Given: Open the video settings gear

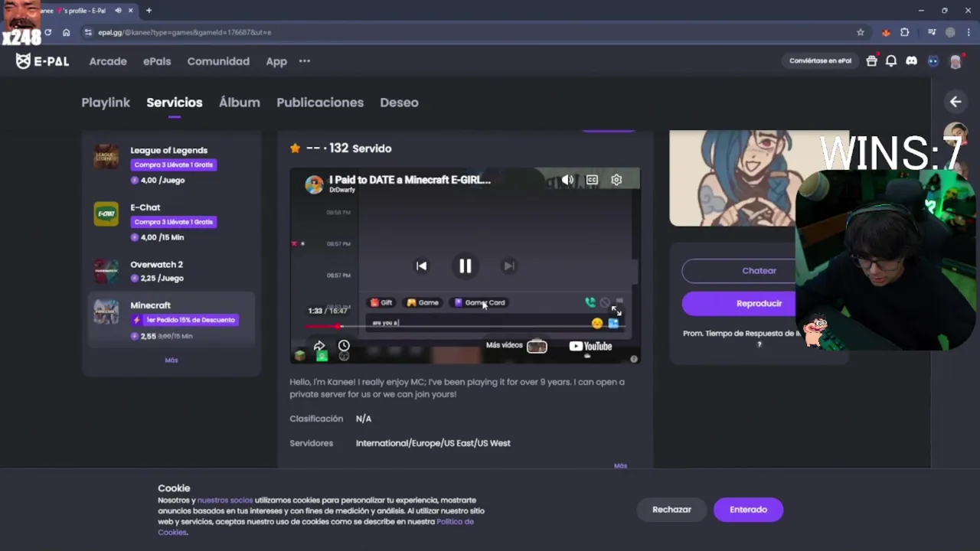Looking at the screenshot, I should tap(616, 180).
